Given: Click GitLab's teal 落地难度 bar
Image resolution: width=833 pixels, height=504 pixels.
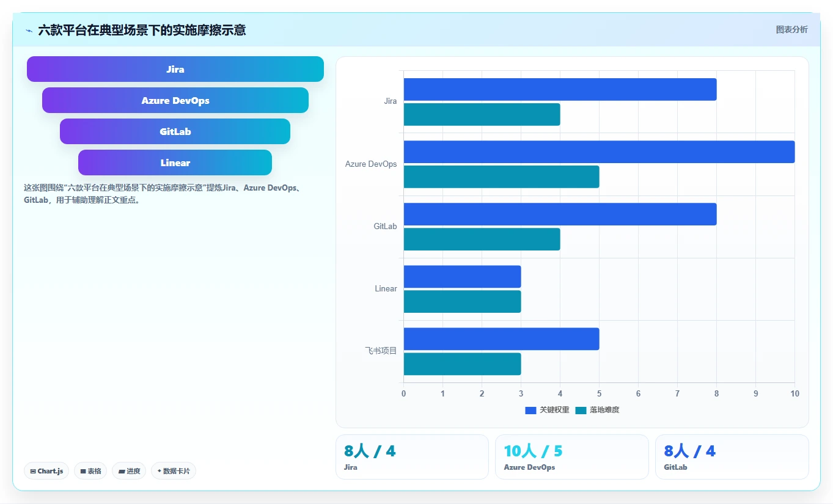Looking at the screenshot, I should point(482,239).
